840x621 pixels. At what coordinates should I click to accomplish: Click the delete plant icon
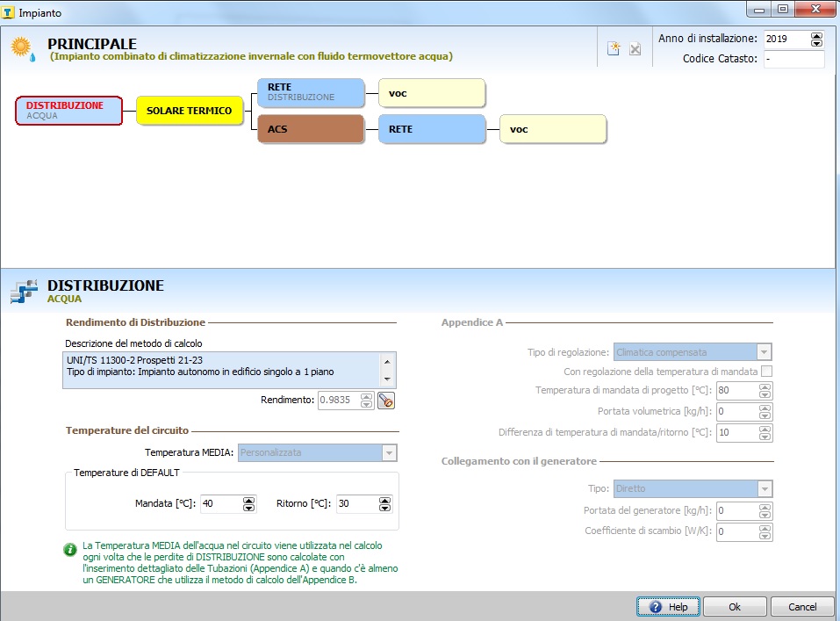[635, 49]
